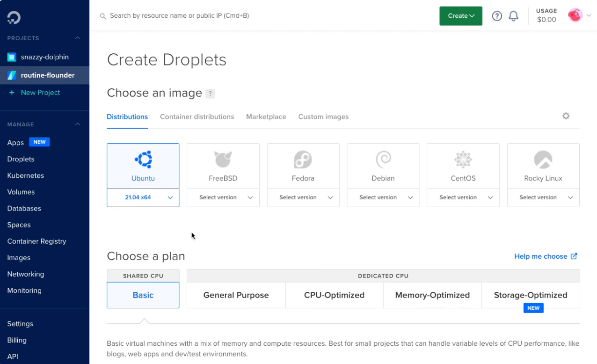Select the Basic shared CPU plan
The image size is (597, 364).
click(x=143, y=295)
